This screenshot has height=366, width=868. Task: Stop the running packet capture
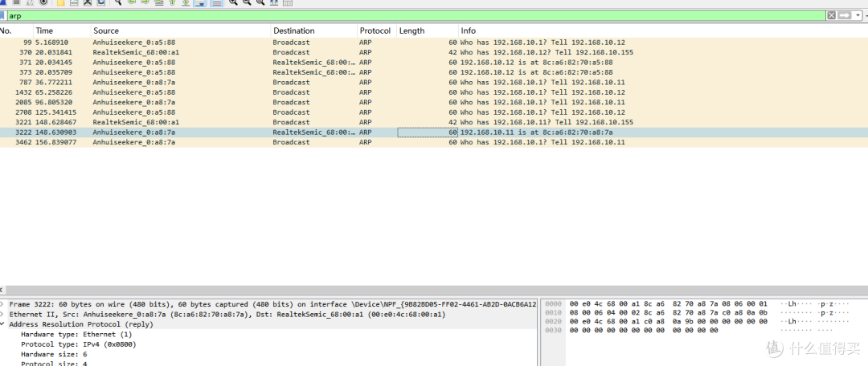coord(16,2)
